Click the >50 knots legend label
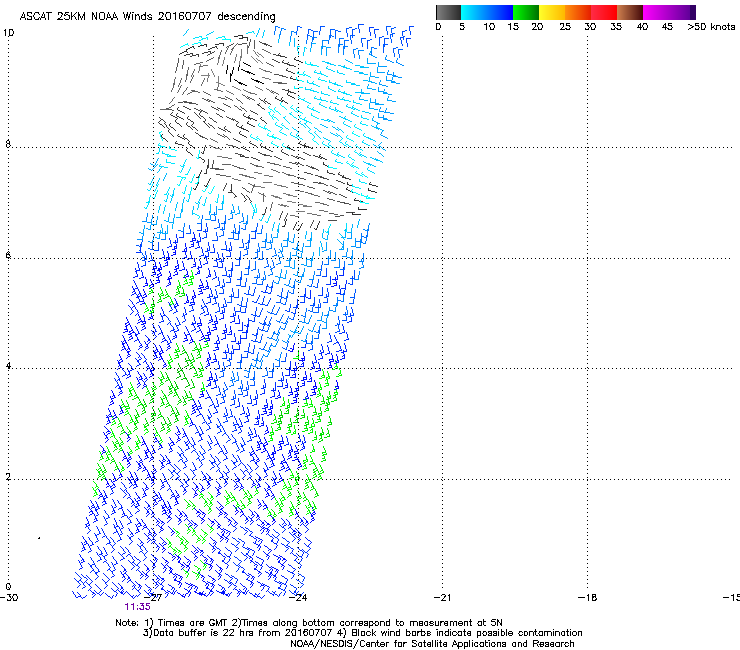This screenshot has width=740, height=650. coord(711,27)
